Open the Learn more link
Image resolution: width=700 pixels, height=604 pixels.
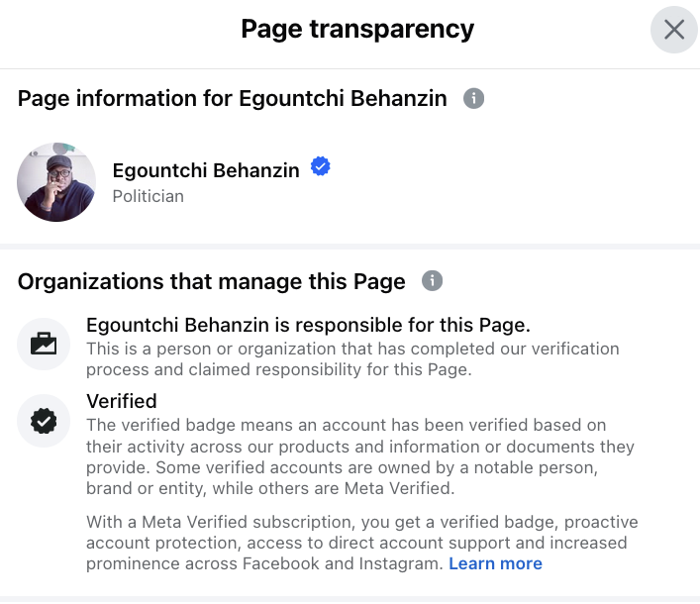pos(495,563)
